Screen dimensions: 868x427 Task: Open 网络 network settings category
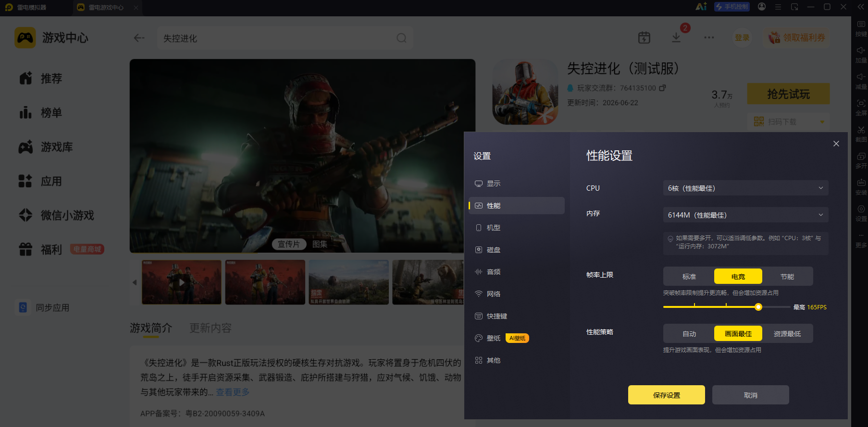[x=517, y=294]
